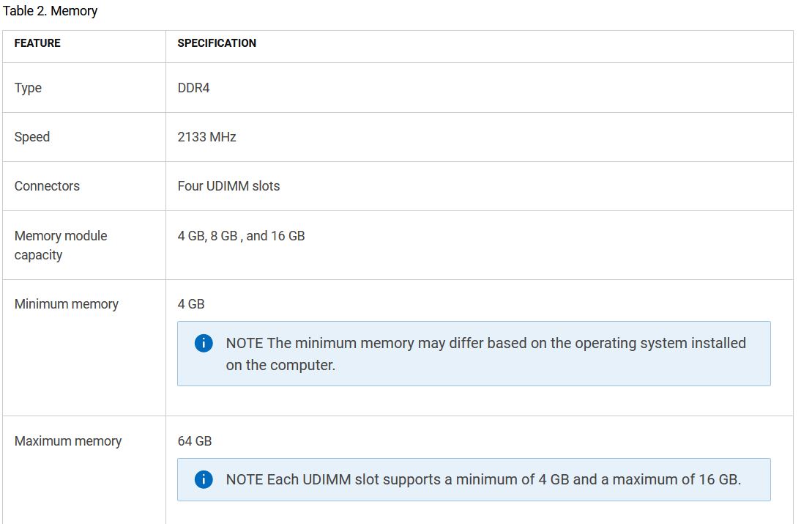
Task: Click the 'Speed' feature label
Action: (x=32, y=137)
